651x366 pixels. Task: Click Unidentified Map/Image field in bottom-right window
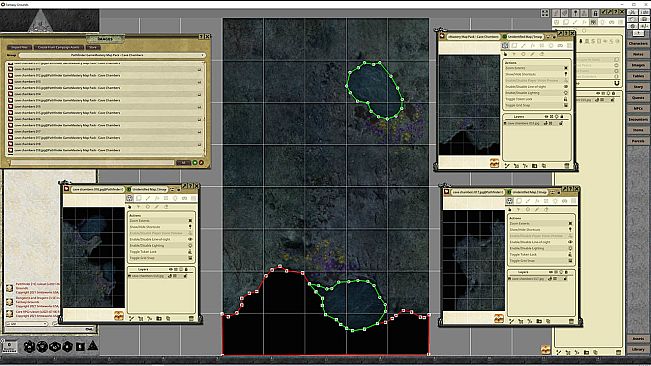coord(529,192)
